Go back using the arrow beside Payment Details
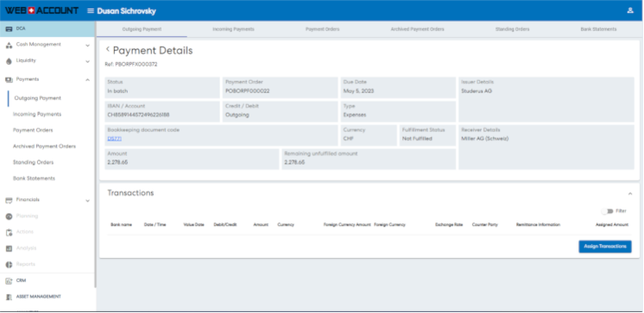644x313 pixels. point(108,49)
